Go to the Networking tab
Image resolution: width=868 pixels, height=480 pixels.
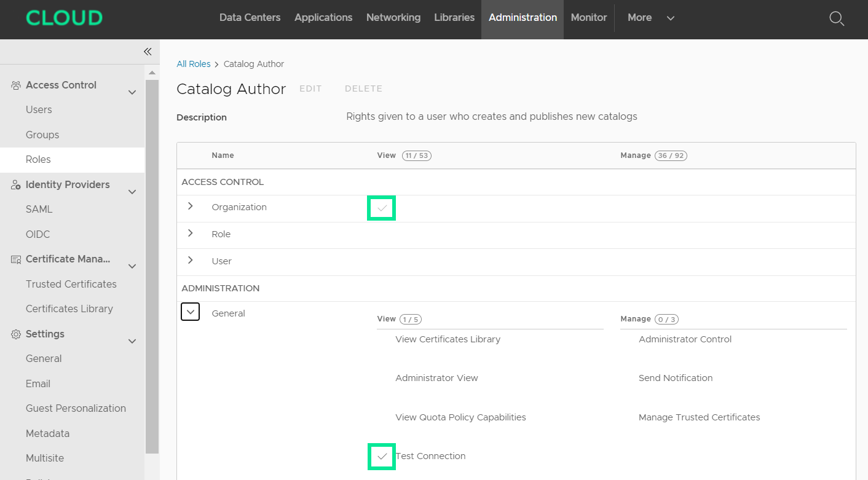coord(393,18)
